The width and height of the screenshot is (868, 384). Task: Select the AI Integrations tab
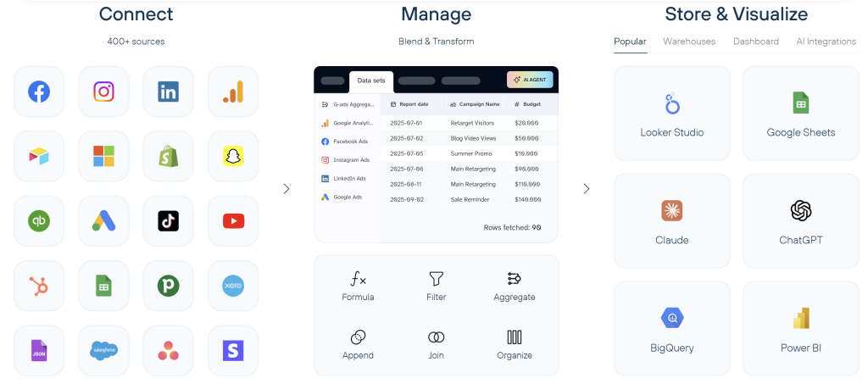pos(826,42)
